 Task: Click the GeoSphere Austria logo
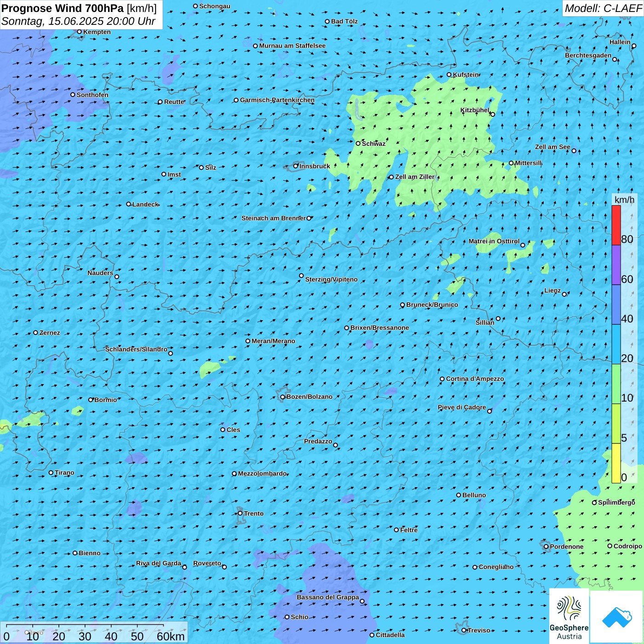point(569,616)
